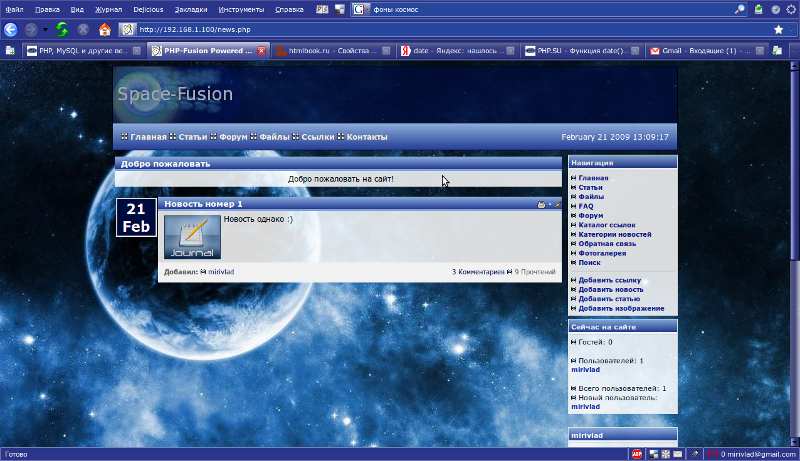Open the Инструменты menu

click(240, 9)
